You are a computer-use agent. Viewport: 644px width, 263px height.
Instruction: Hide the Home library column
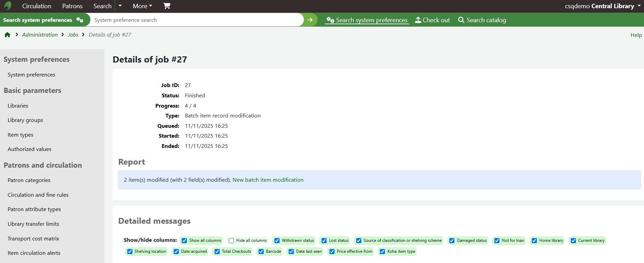coord(534,240)
